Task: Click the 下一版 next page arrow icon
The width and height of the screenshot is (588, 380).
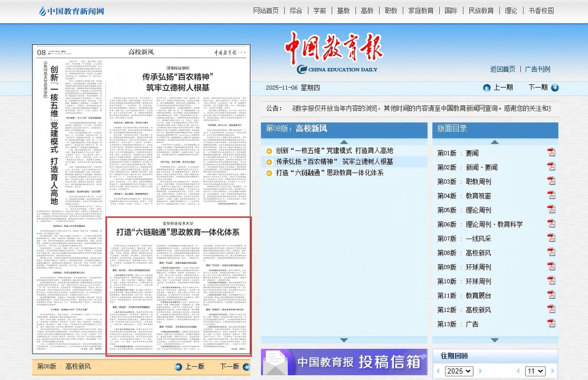Action: click(x=245, y=366)
